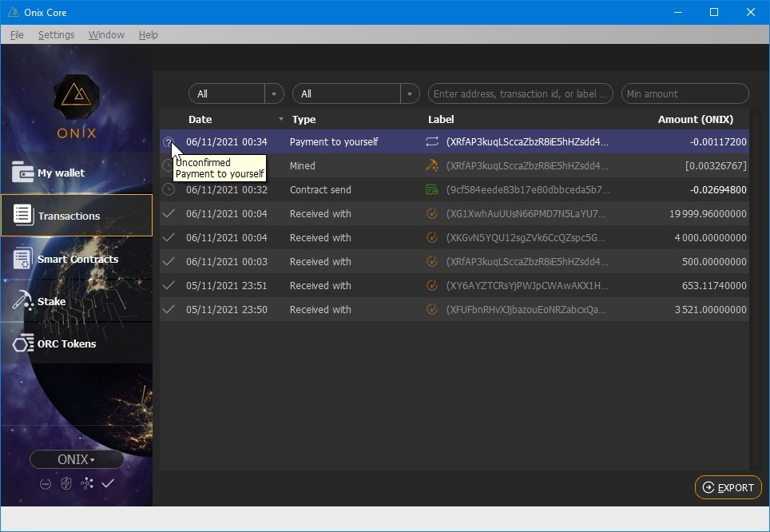Click the shield lightning status icon

pyautogui.click(x=65, y=484)
